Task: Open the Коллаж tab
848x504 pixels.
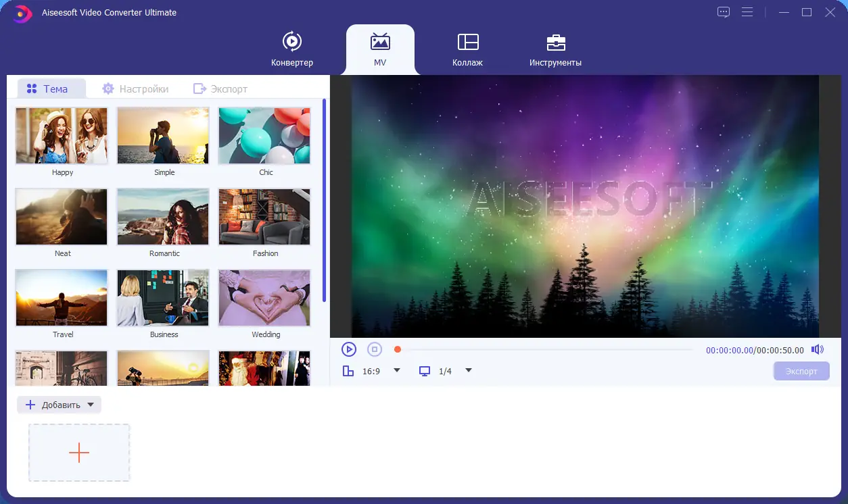Action: click(x=468, y=49)
